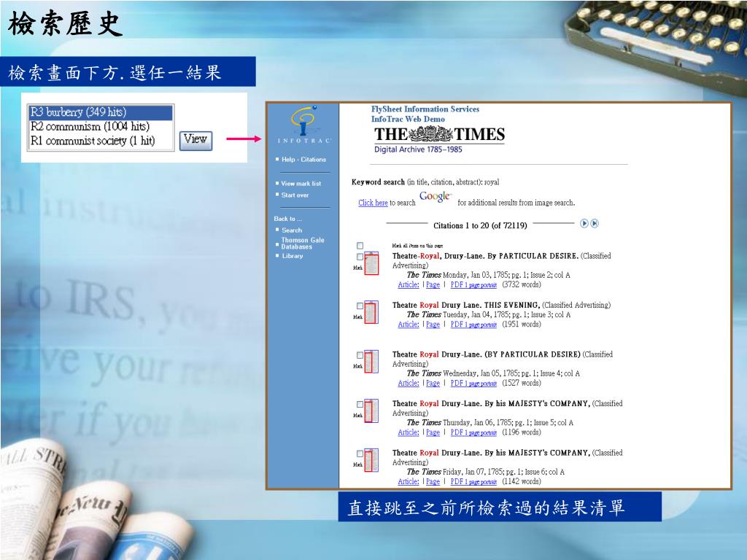
Task: Jump to last citations page arrow
Action: [595, 223]
